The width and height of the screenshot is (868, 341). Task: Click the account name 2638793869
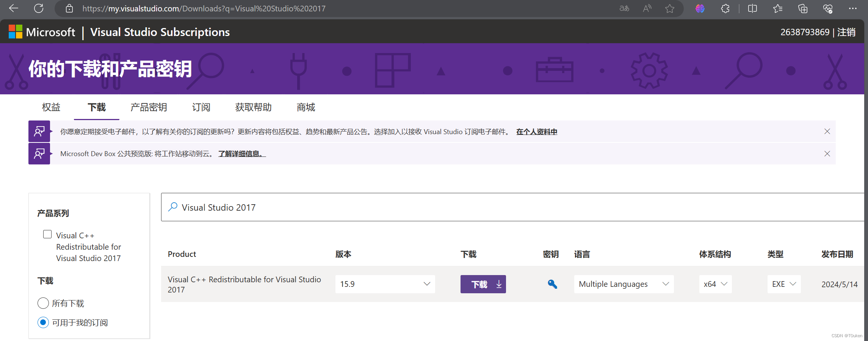(x=805, y=32)
